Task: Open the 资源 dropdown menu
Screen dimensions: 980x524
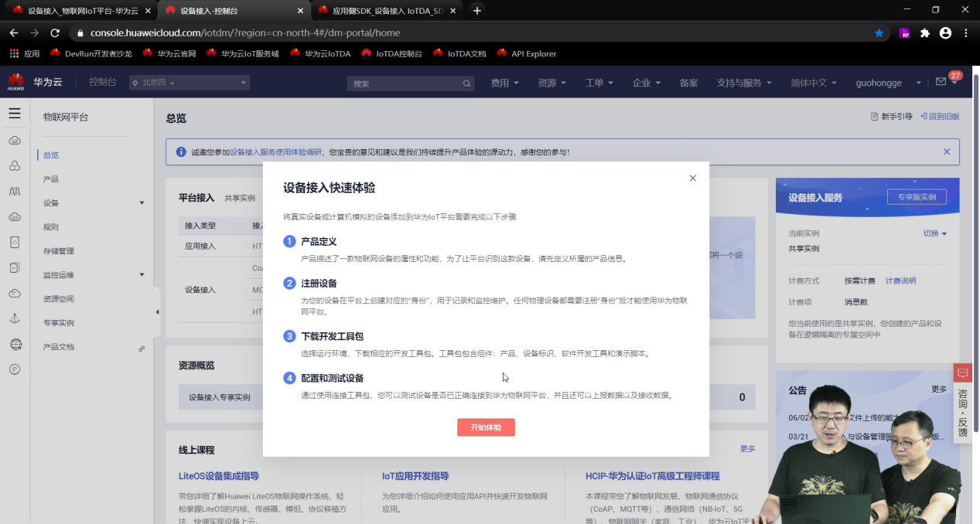Action: pyautogui.click(x=552, y=83)
